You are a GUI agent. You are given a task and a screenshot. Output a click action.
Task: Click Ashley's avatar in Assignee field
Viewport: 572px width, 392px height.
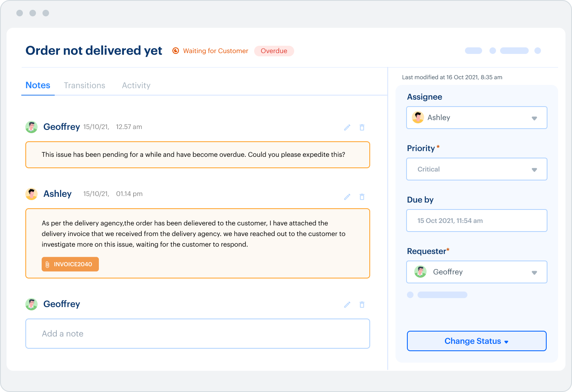pyautogui.click(x=418, y=118)
